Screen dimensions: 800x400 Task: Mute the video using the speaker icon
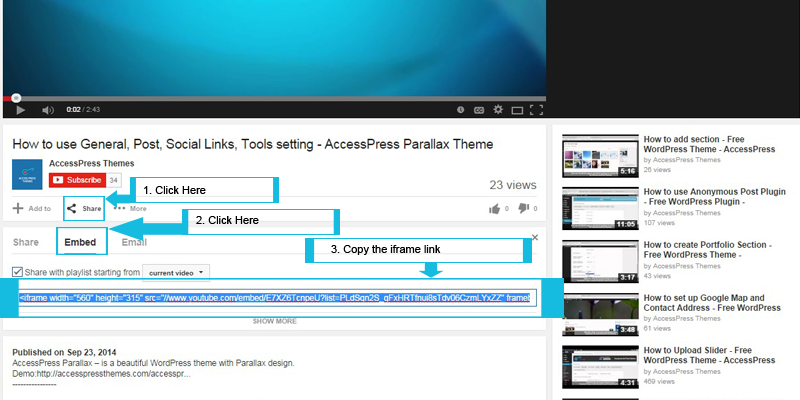coord(48,110)
